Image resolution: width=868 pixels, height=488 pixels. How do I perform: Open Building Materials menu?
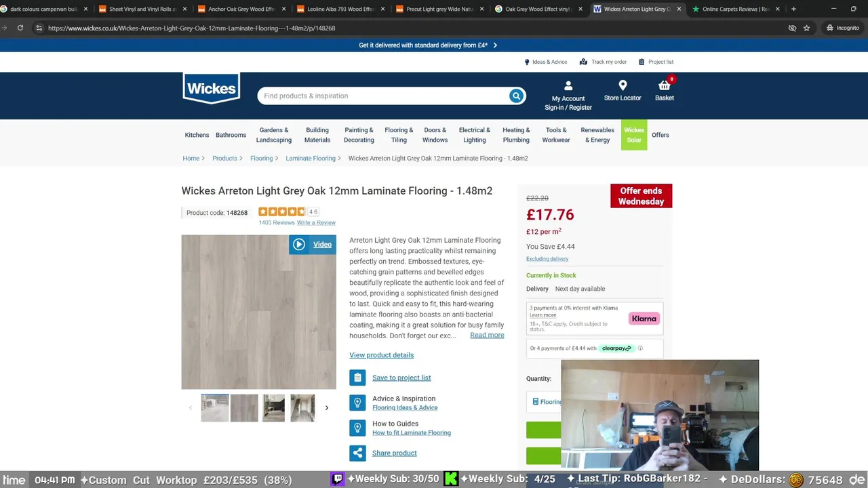317,135
